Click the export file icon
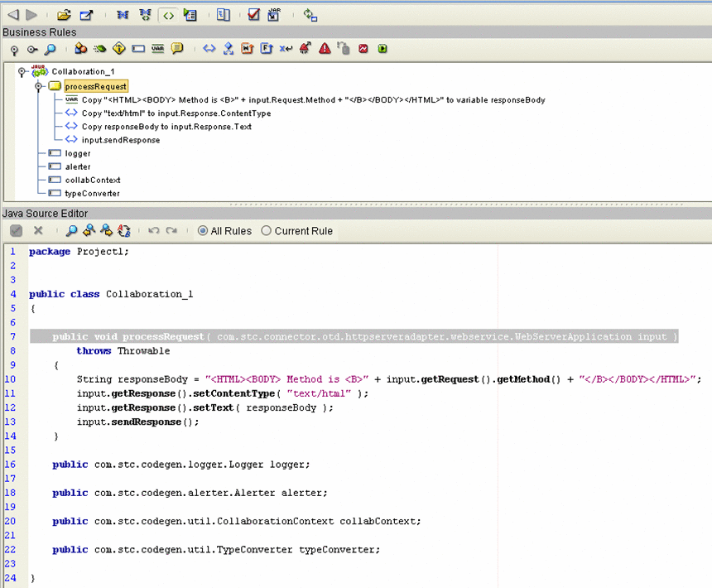This screenshot has height=588, width=712. click(x=86, y=15)
